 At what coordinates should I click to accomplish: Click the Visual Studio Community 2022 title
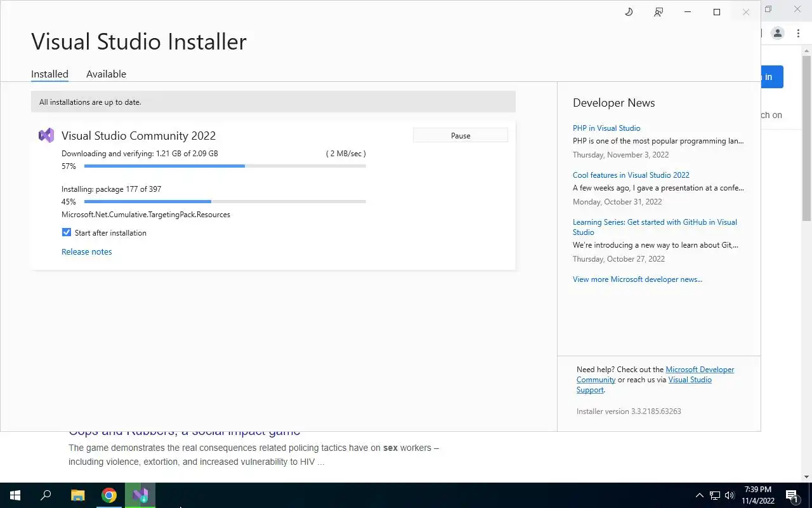[x=138, y=135]
